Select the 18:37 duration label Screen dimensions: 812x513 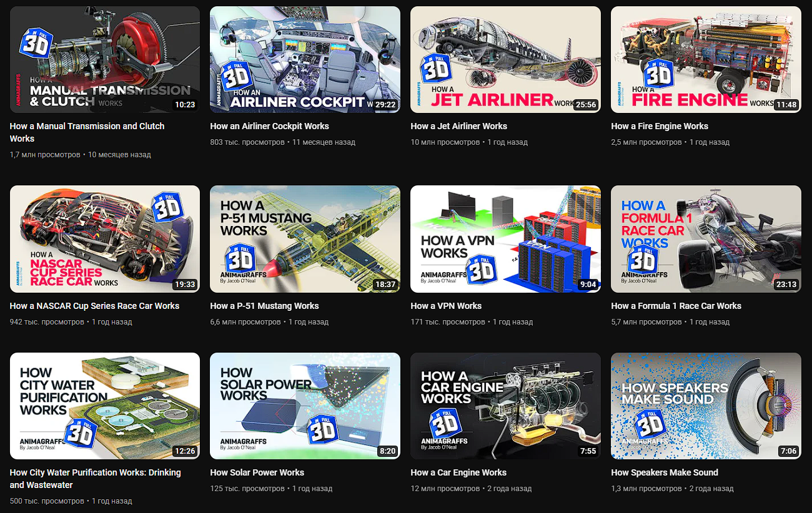pos(385,284)
